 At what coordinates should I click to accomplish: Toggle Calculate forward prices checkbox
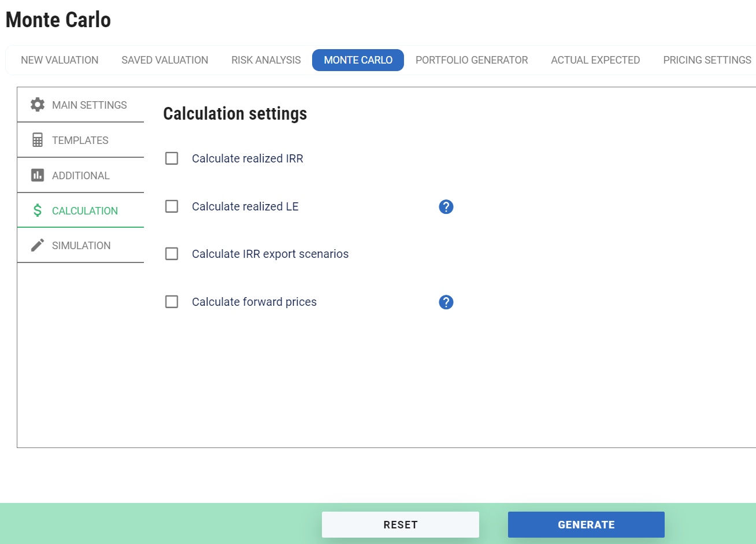pos(172,302)
